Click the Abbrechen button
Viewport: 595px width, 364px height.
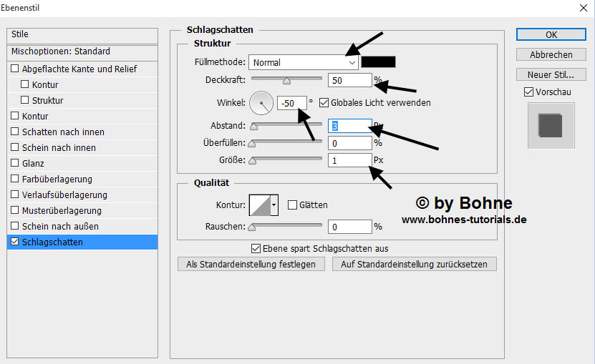pyautogui.click(x=551, y=55)
